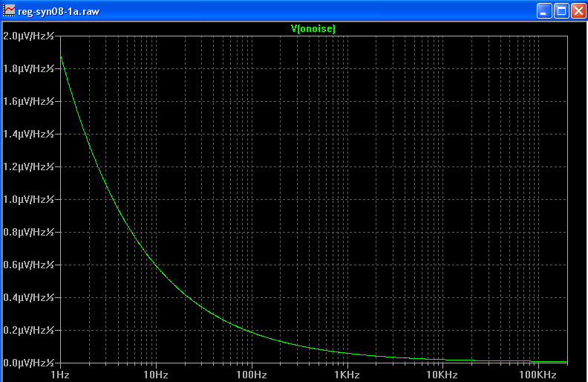The height and width of the screenshot is (382, 588).
Task: Click the 100KHz frequency axis label
Action: (x=538, y=375)
